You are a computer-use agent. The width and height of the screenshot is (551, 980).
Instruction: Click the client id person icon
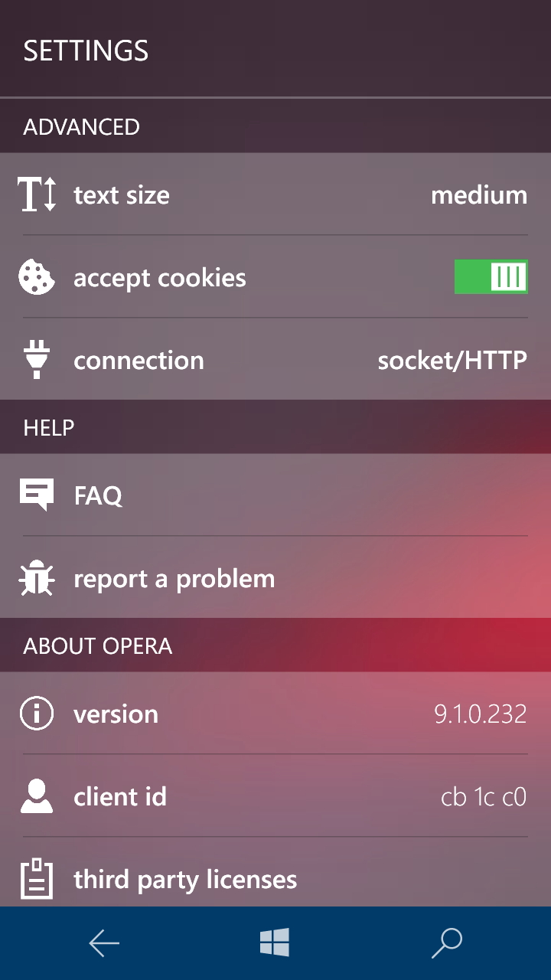(x=37, y=796)
